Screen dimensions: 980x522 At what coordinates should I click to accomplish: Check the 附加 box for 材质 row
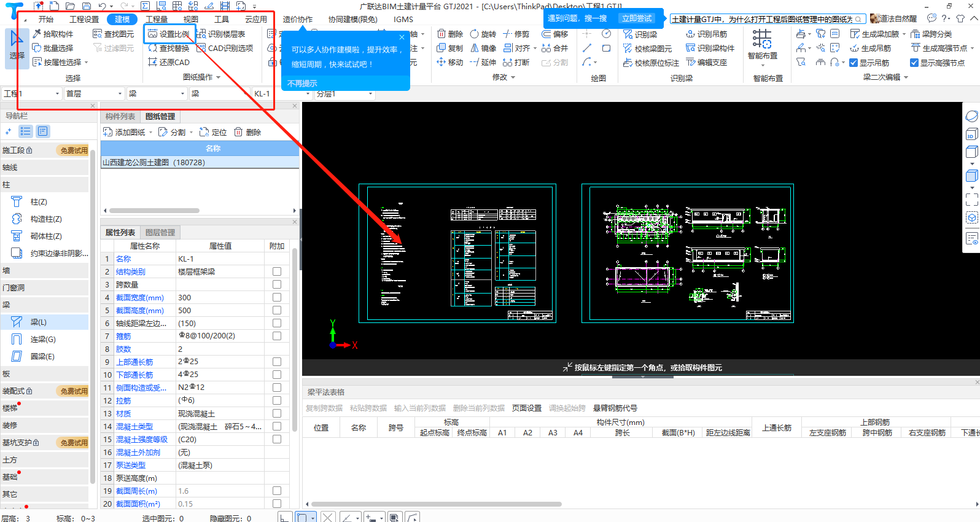[277, 413]
